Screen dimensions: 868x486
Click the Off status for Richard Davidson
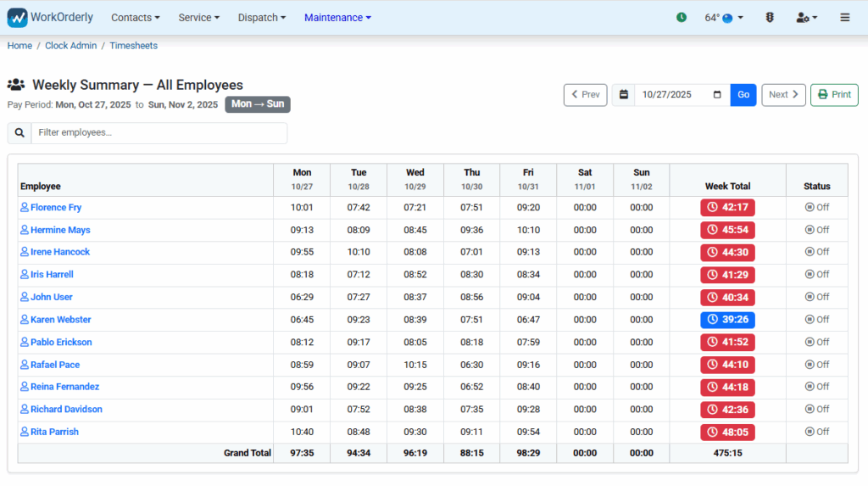pos(816,410)
